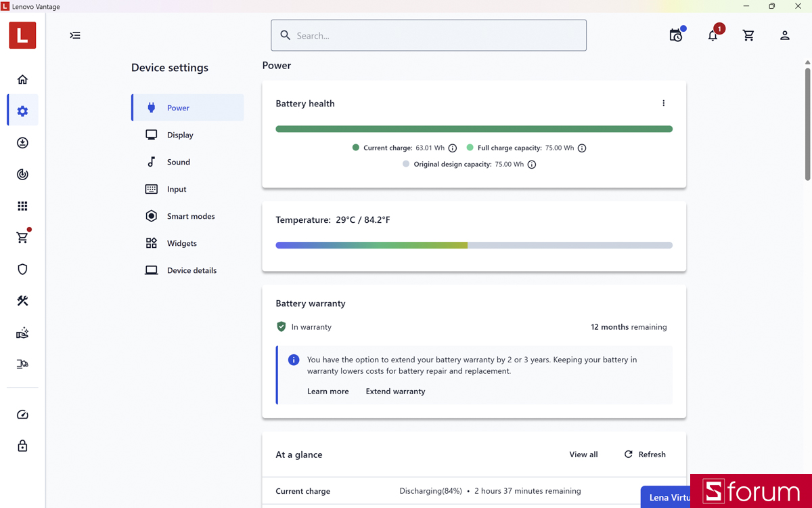Click the Temperature gradient bar
Screen dimensions: 812x508
(x=474, y=245)
